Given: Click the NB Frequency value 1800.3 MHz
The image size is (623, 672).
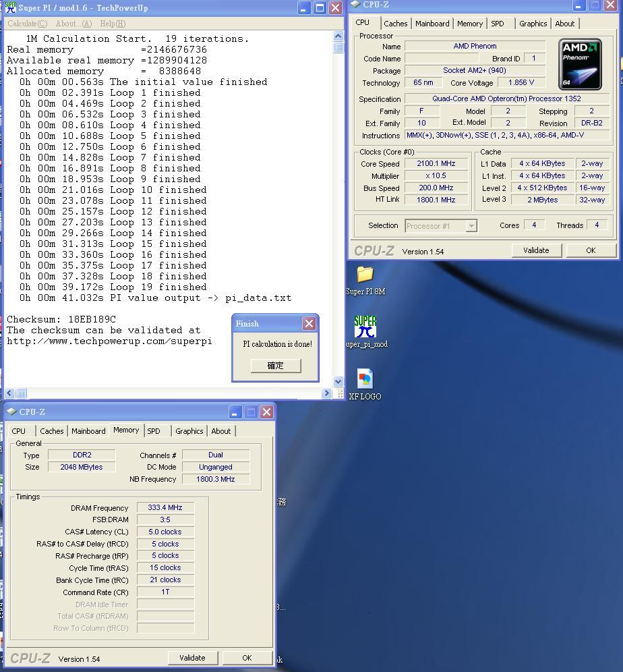Looking at the screenshot, I should [x=216, y=479].
